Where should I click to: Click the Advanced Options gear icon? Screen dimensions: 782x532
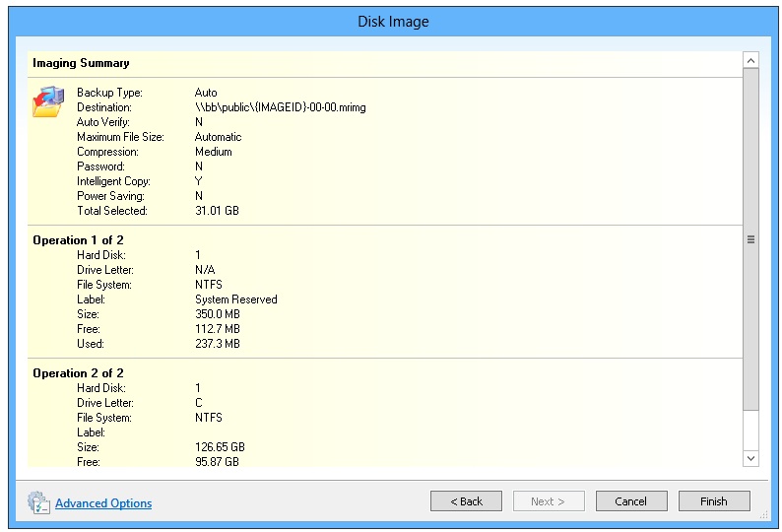pyautogui.click(x=38, y=502)
